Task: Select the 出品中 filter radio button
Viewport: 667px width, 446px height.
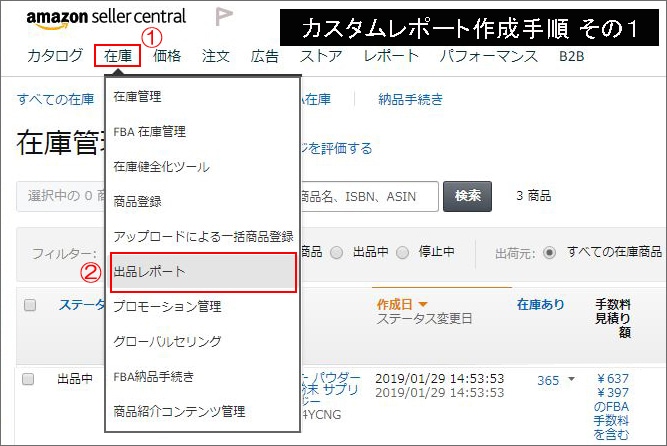Action: coord(336,253)
